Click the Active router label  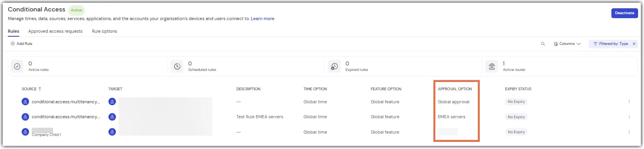tap(514, 70)
